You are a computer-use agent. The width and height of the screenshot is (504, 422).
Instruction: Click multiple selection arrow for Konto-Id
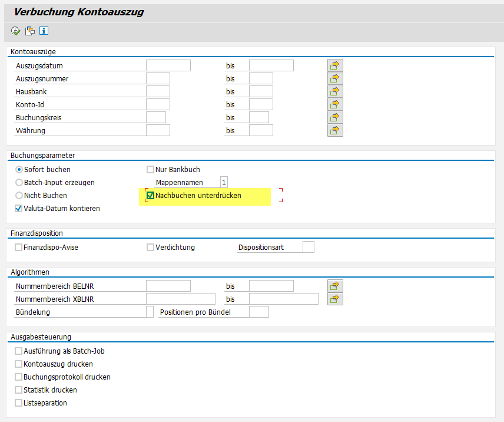[x=335, y=104]
